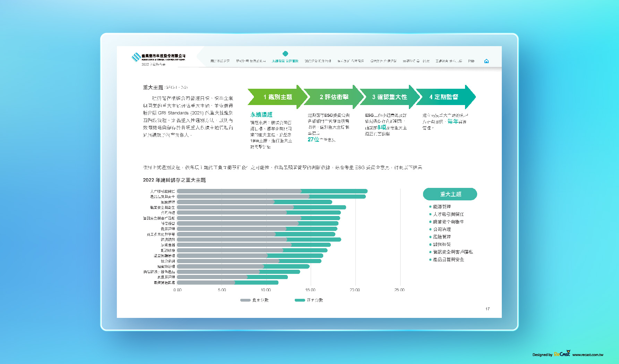Click the 產品品質與安全 chart bar label
The height and width of the screenshot is (364, 619).
(x=163, y=197)
